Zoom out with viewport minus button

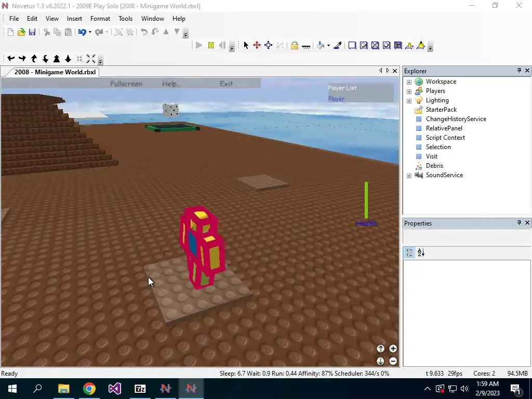393,361
